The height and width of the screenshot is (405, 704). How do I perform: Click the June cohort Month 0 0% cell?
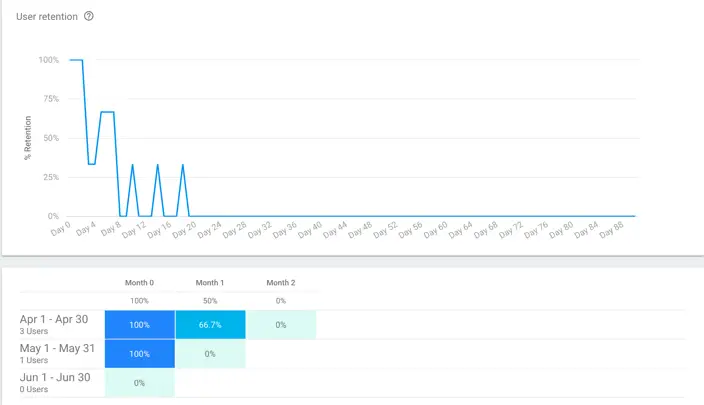click(x=139, y=383)
